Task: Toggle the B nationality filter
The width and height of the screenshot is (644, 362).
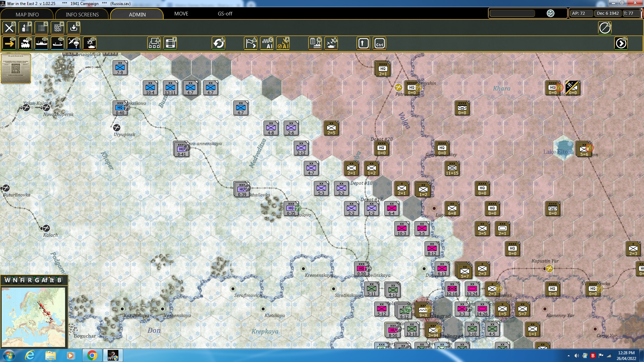Action: 59,280
